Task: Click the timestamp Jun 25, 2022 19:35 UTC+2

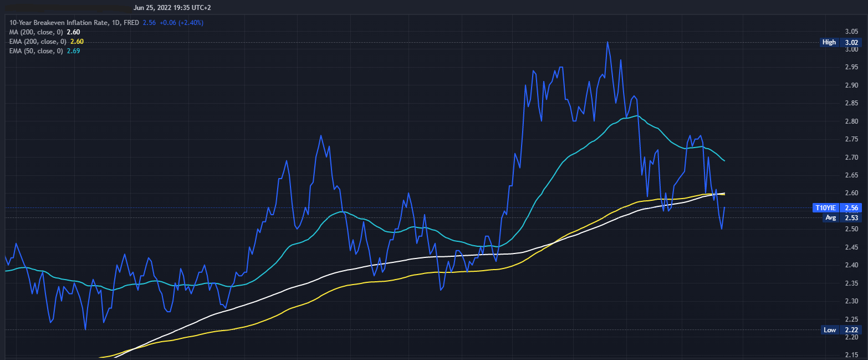Action: pyautogui.click(x=172, y=8)
